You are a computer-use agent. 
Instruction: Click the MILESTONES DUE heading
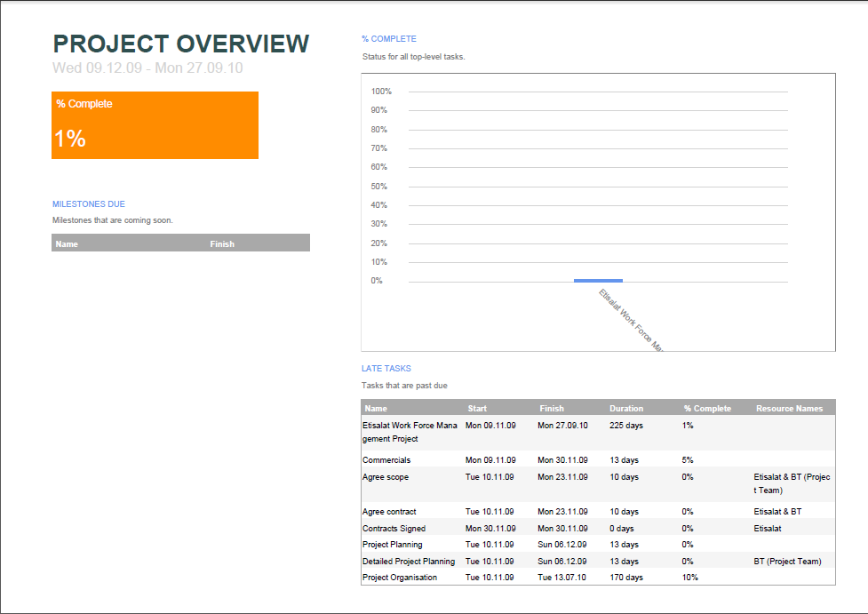coord(89,204)
